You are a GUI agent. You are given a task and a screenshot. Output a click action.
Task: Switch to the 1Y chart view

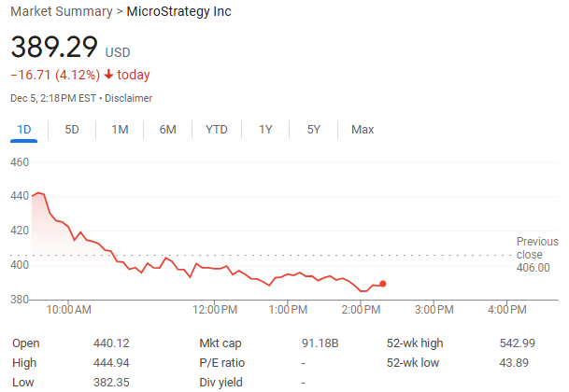tap(266, 130)
